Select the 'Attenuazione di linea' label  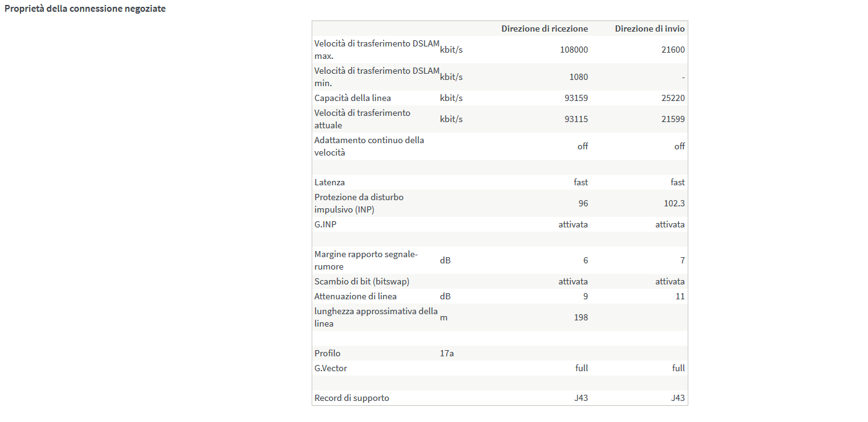(x=356, y=296)
